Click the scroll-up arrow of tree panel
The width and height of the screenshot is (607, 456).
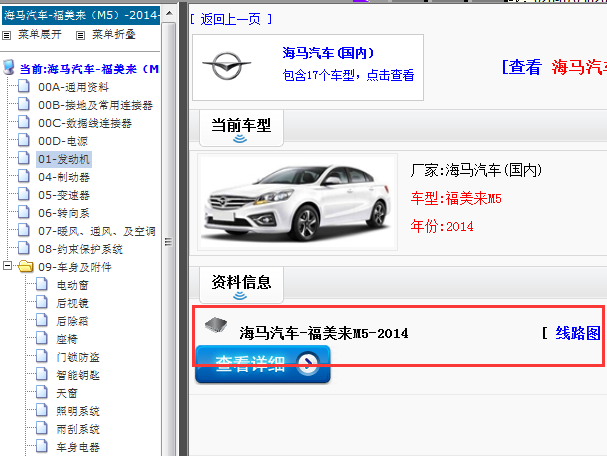169,13
